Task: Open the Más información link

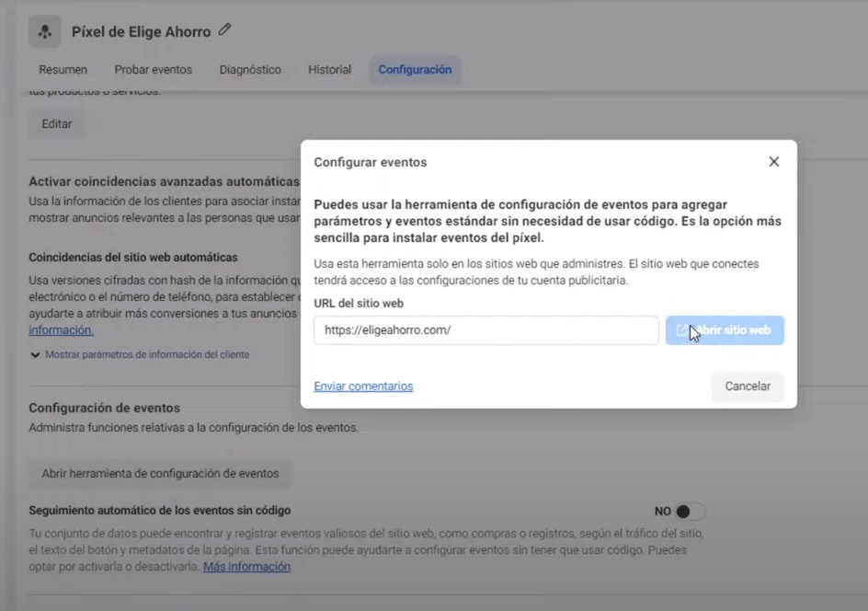Action: 247,567
